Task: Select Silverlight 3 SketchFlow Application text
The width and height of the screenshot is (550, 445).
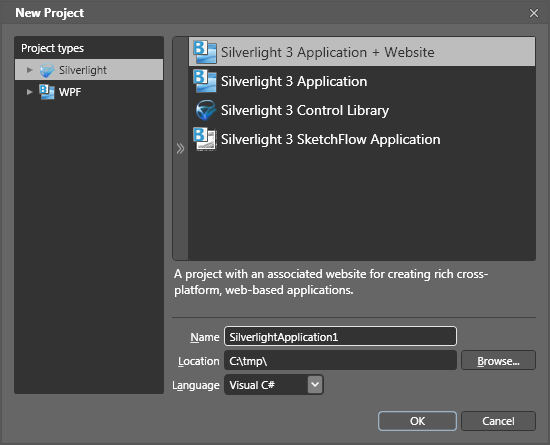Action: click(330, 140)
